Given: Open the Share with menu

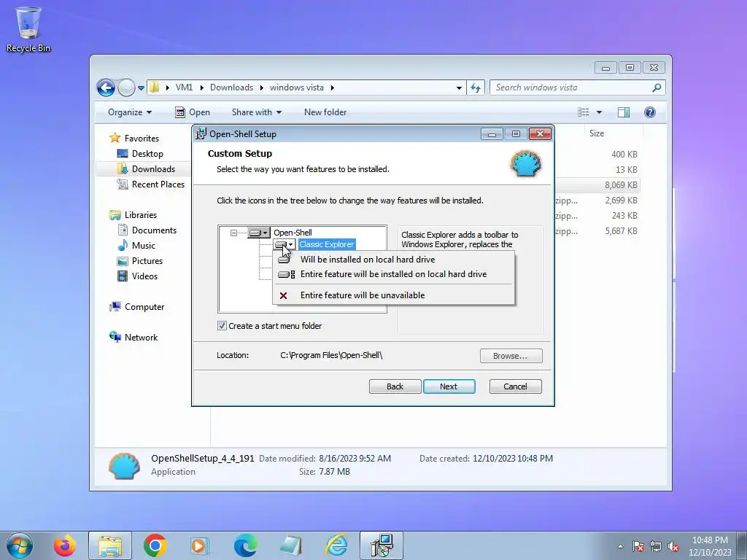Looking at the screenshot, I should (257, 112).
